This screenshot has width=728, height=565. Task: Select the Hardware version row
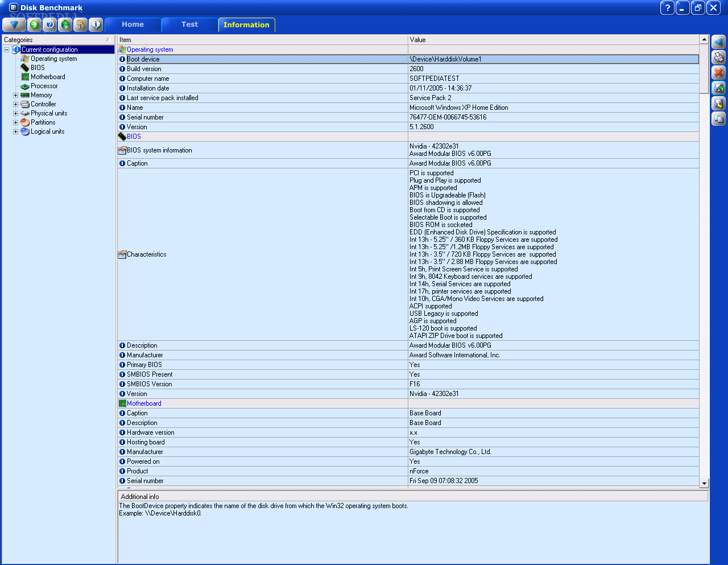[408, 432]
